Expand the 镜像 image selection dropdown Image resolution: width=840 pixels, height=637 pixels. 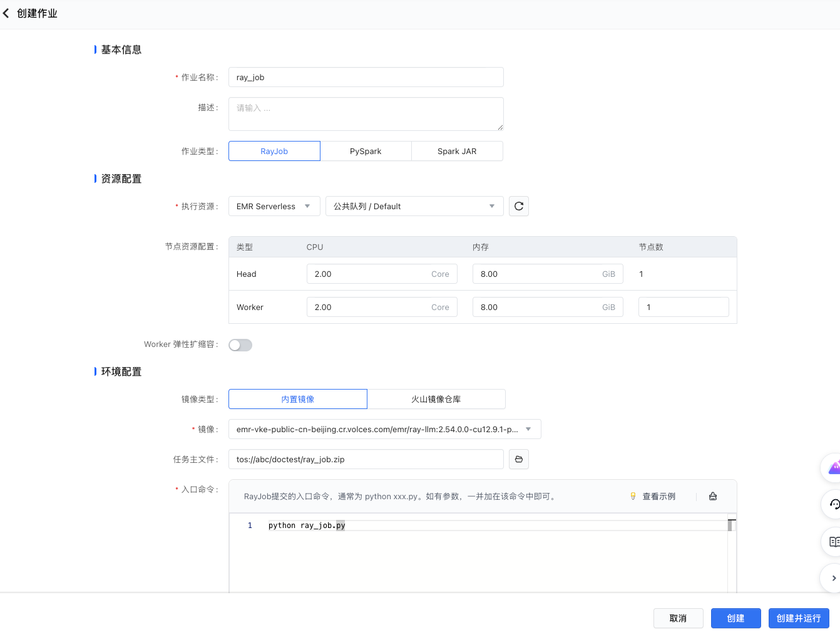point(384,429)
